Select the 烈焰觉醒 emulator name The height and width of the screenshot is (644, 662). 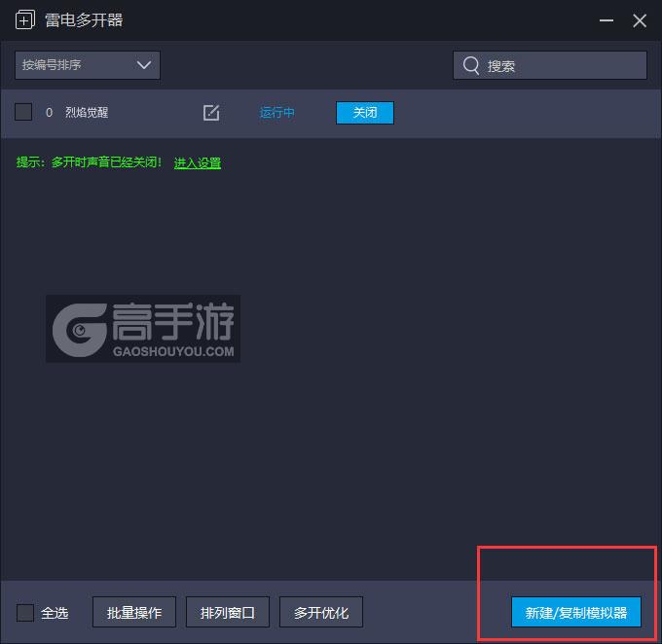(87, 113)
